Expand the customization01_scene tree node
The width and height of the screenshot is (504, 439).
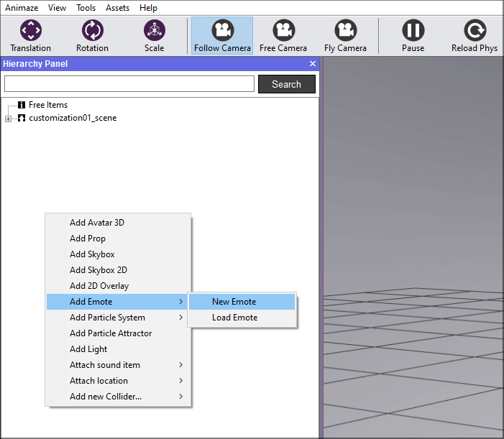click(9, 119)
